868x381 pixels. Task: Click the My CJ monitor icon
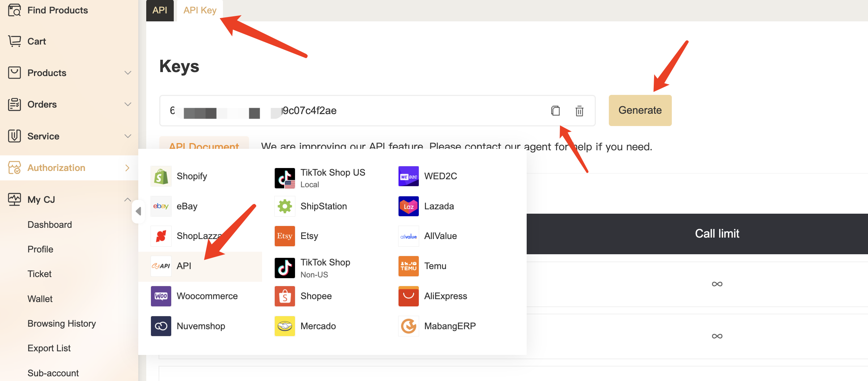pos(14,200)
